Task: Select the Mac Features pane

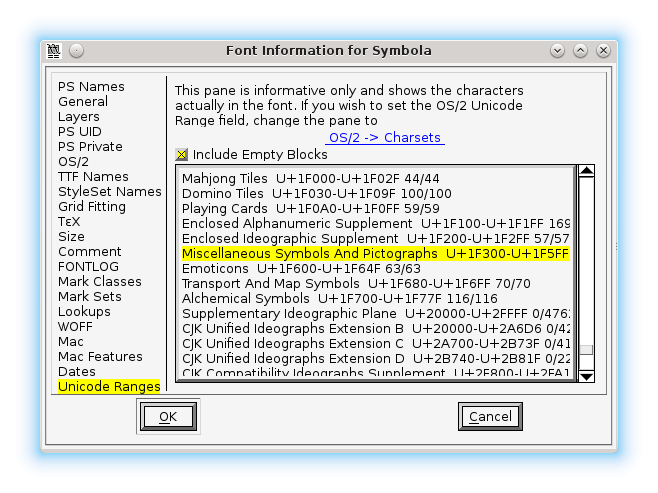Action: click(x=100, y=357)
